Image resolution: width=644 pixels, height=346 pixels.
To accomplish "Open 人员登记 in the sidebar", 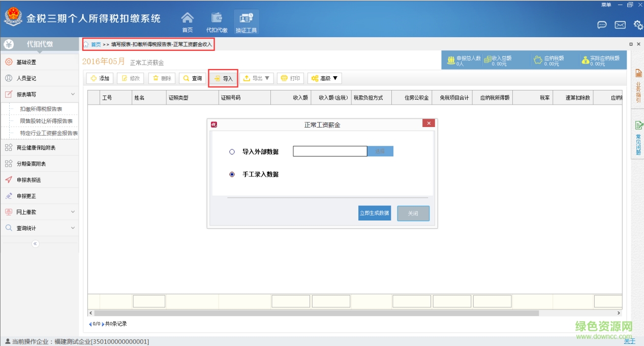I will (26, 78).
